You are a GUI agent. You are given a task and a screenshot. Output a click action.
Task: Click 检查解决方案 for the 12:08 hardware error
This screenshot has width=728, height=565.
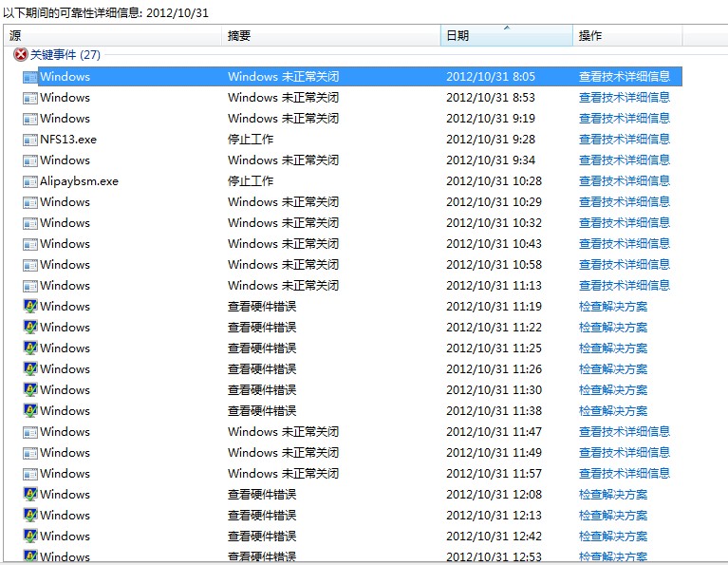point(613,495)
